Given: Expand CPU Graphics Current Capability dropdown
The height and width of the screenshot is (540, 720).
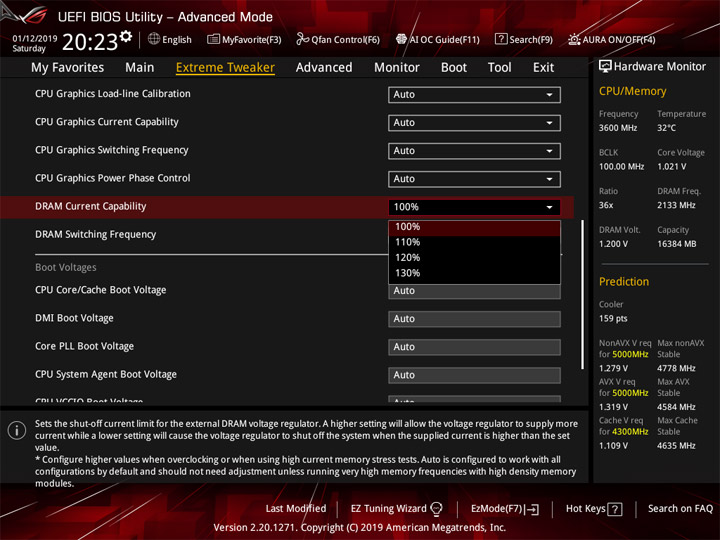Looking at the screenshot, I should click(x=474, y=123).
